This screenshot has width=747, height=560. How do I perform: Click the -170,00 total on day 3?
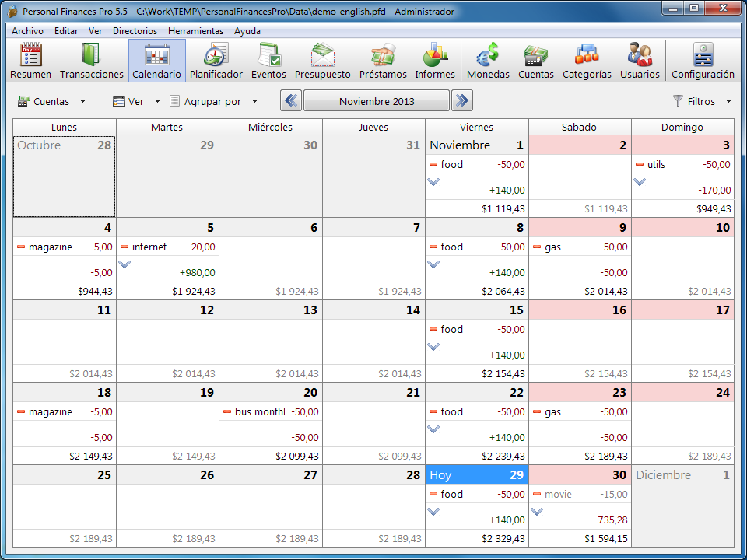[714, 191]
